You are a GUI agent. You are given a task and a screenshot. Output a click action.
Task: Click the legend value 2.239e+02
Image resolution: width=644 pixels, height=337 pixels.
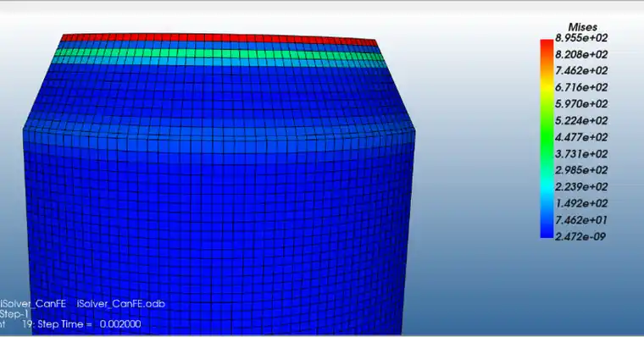(581, 187)
